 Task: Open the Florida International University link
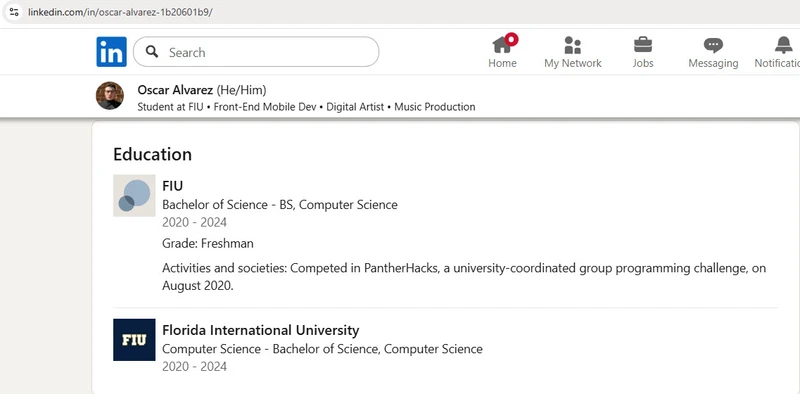(261, 330)
